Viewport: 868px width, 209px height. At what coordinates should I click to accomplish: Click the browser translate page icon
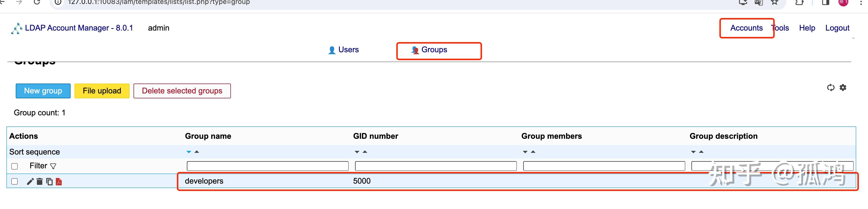tap(759, 2)
